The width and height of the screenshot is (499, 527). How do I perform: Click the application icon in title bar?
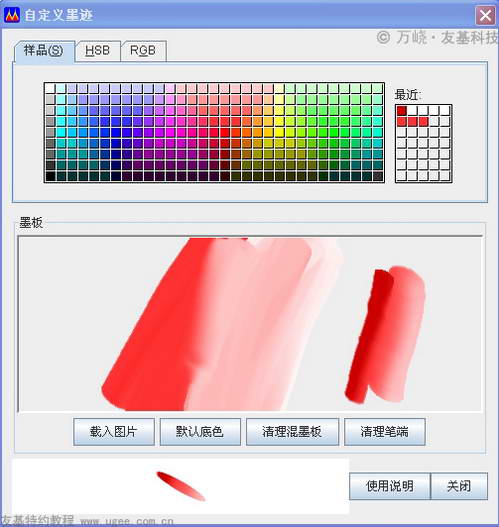coord(12,15)
